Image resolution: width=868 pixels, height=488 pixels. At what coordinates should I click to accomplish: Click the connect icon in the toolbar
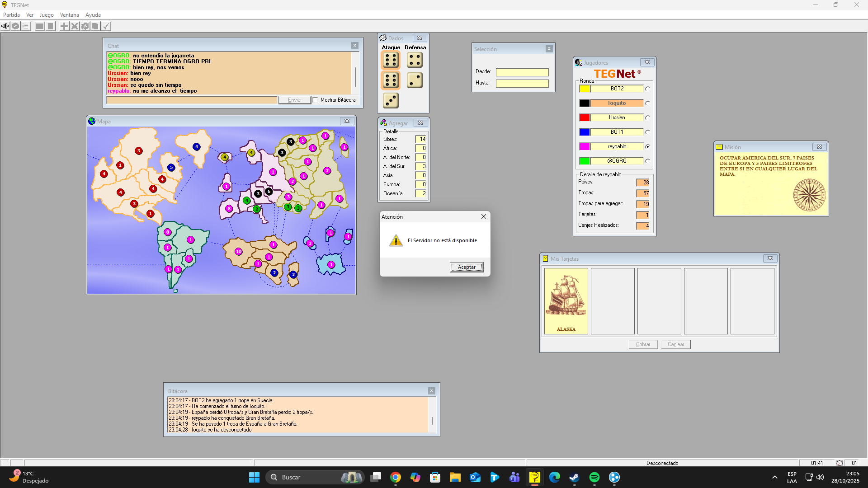pyautogui.click(x=5, y=26)
